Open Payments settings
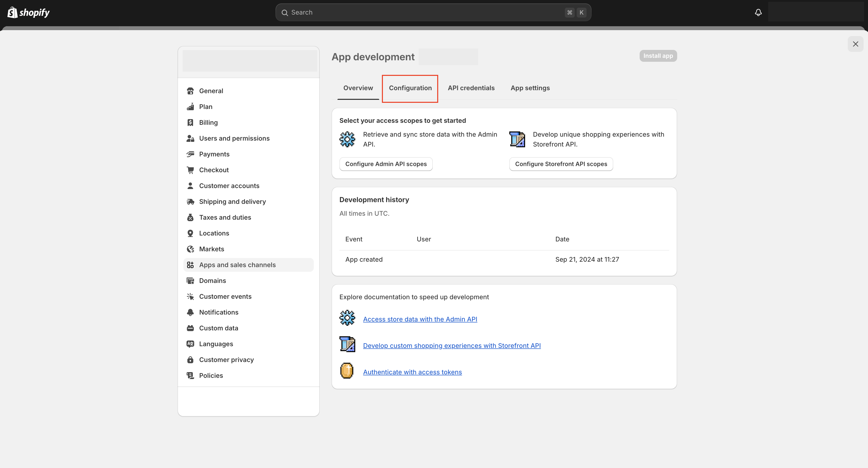Image resolution: width=868 pixels, height=468 pixels. pyautogui.click(x=248, y=154)
